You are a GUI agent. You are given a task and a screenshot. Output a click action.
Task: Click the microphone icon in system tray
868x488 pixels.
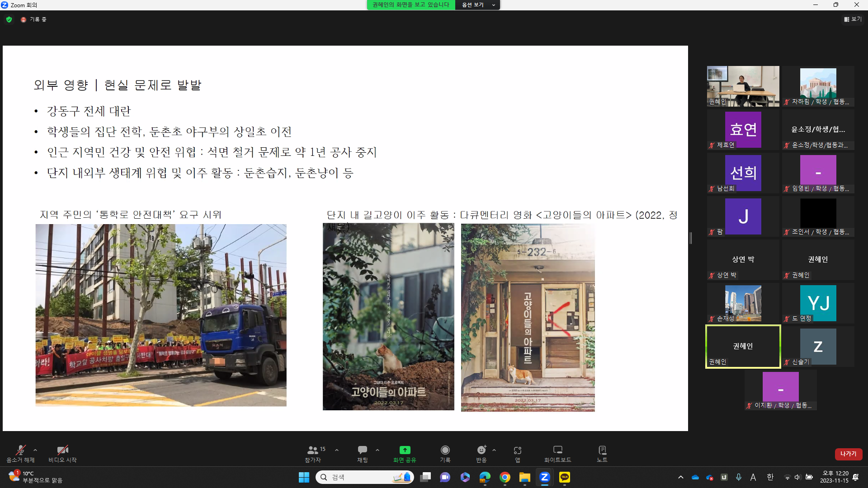click(x=739, y=477)
